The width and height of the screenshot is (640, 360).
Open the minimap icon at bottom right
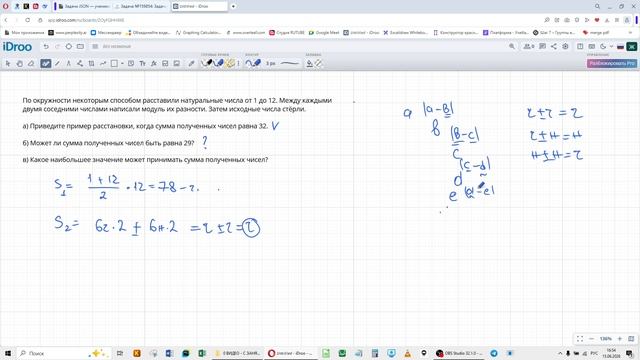click(x=631, y=339)
